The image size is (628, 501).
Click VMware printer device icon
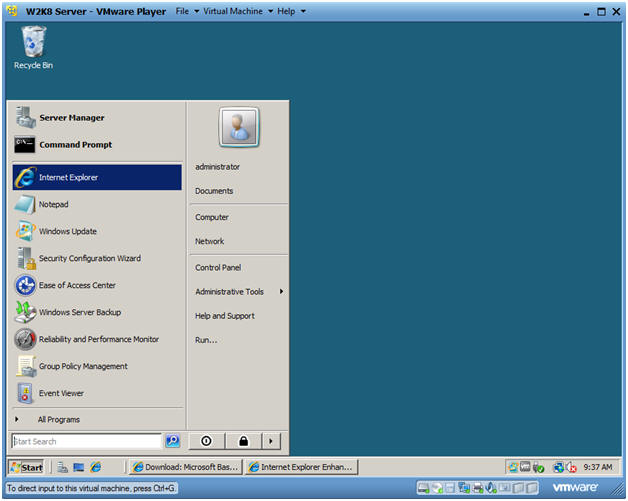(478, 488)
